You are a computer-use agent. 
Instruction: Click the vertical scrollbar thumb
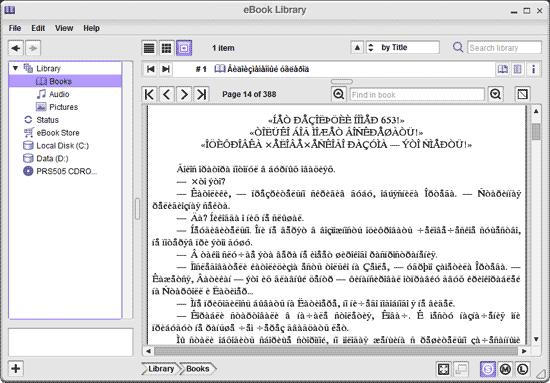tap(536, 132)
